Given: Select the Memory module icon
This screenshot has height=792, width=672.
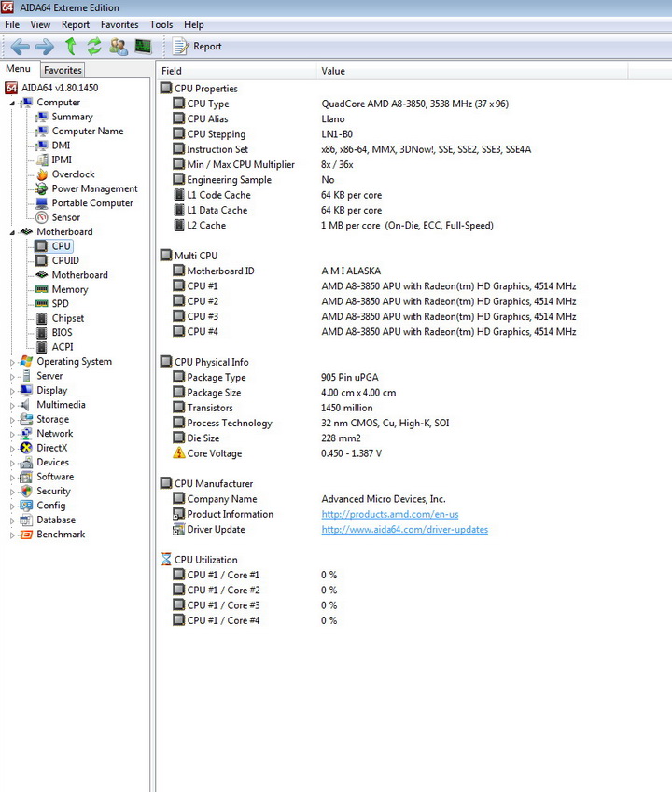Looking at the screenshot, I should 42,289.
